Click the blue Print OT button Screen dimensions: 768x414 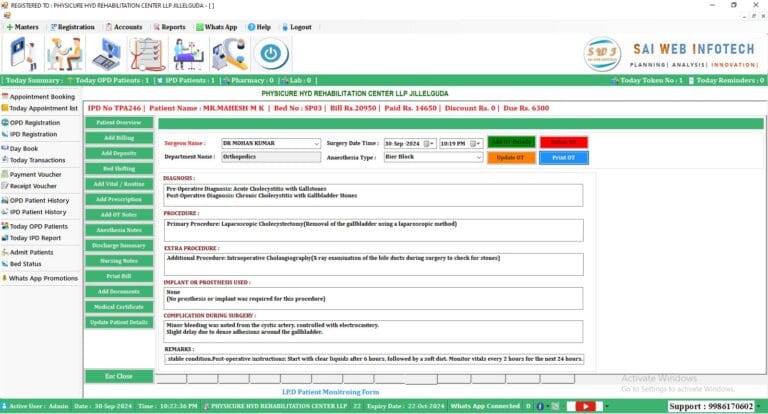coord(564,157)
